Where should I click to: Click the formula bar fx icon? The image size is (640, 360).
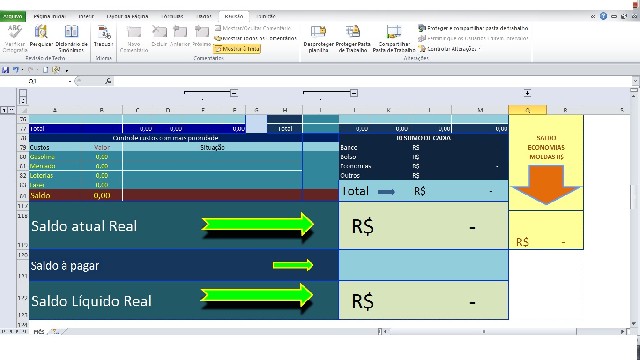click(x=108, y=81)
